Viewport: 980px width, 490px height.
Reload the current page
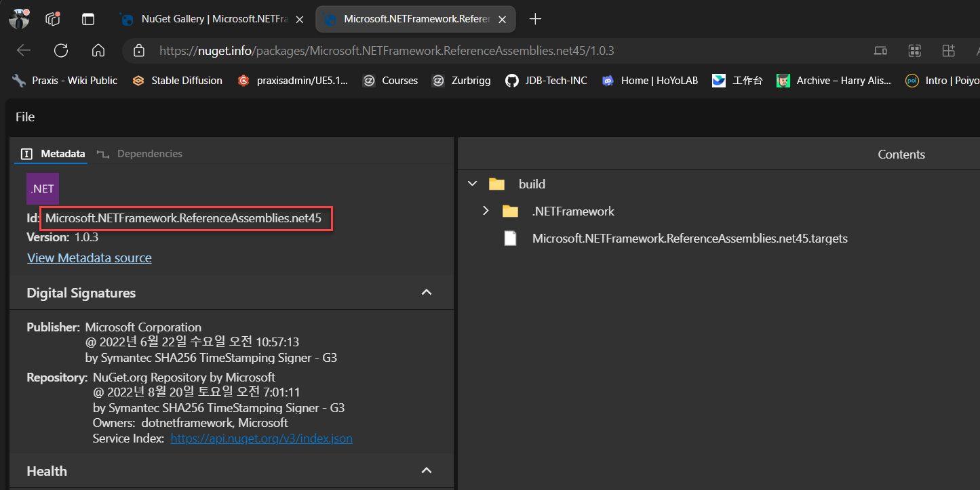click(61, 50)
